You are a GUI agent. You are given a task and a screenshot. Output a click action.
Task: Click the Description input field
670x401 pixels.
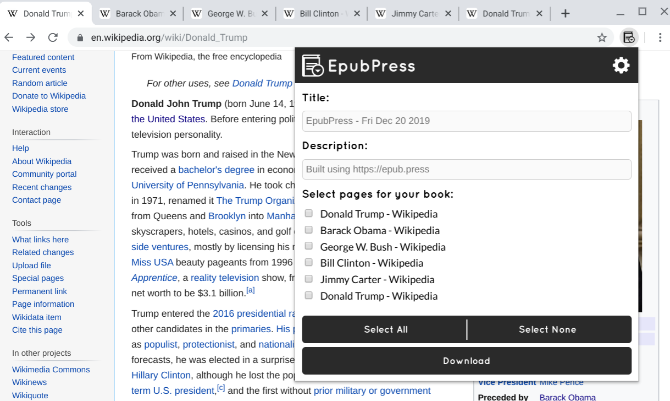[467, 169]
